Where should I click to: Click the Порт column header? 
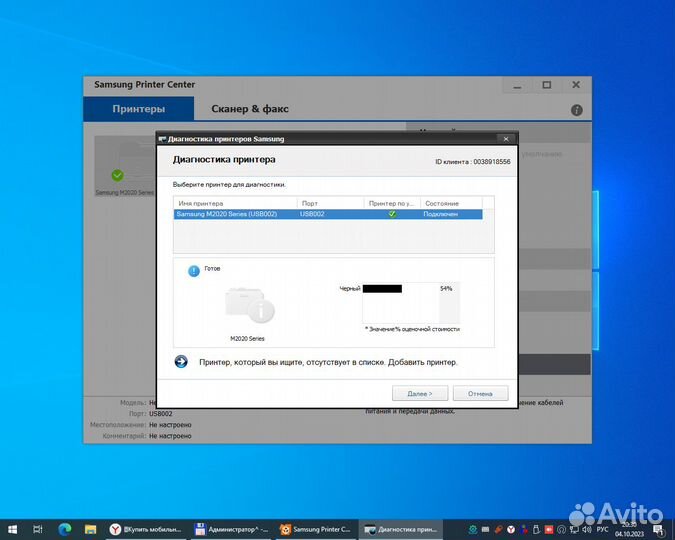pyautogui.click(x=330, y=203)
